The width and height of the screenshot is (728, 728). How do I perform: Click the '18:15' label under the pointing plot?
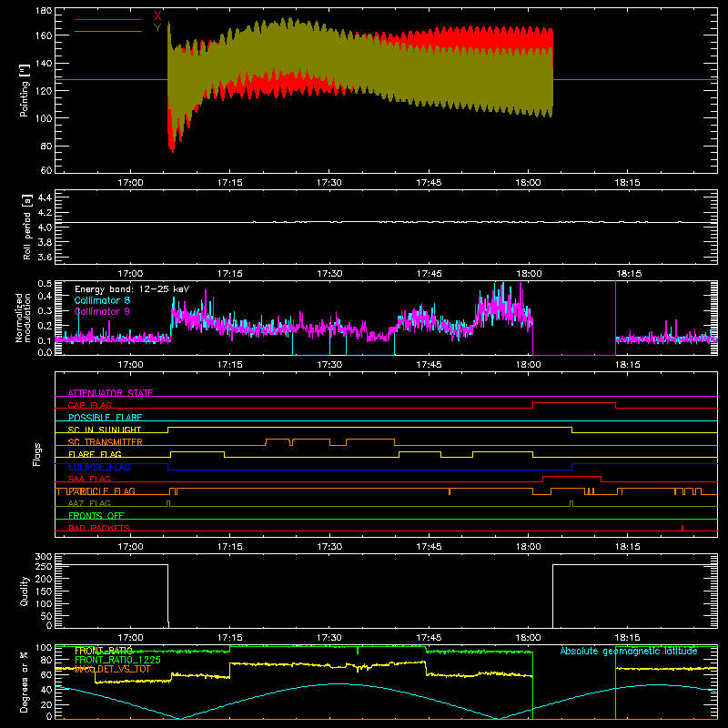tap(628, 183)
